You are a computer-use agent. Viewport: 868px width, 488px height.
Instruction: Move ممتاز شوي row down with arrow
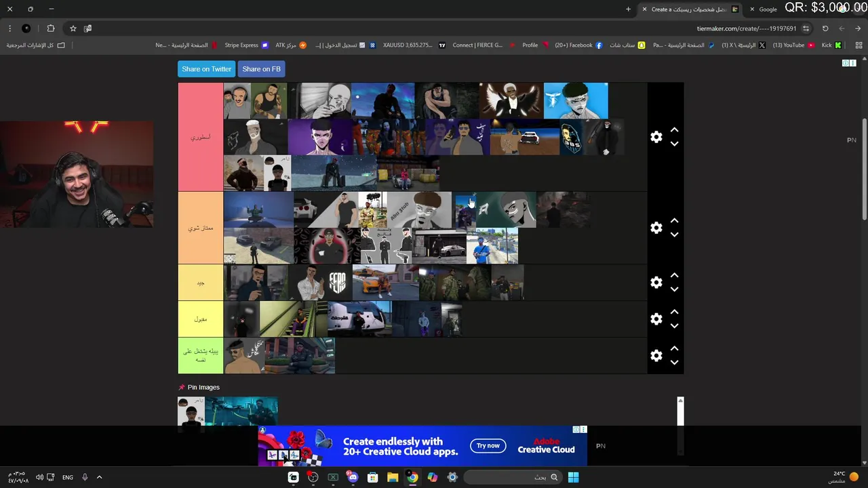[x=674, y=235]
